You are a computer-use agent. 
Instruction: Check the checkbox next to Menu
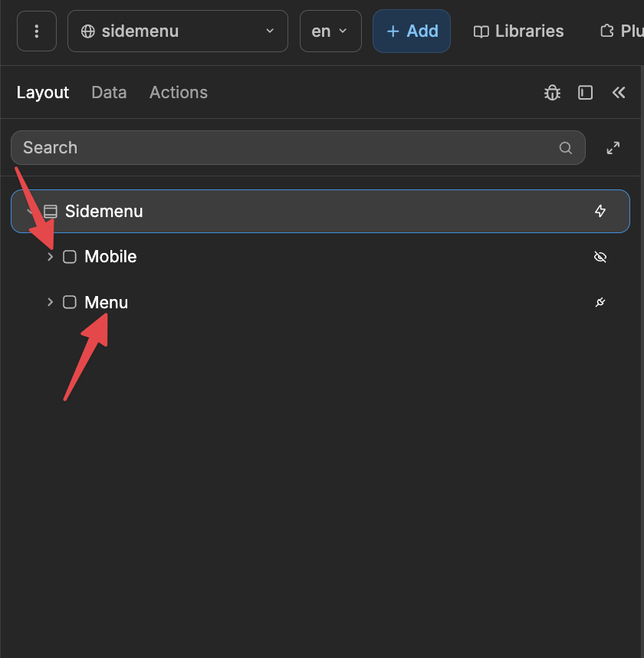point(69,302)
